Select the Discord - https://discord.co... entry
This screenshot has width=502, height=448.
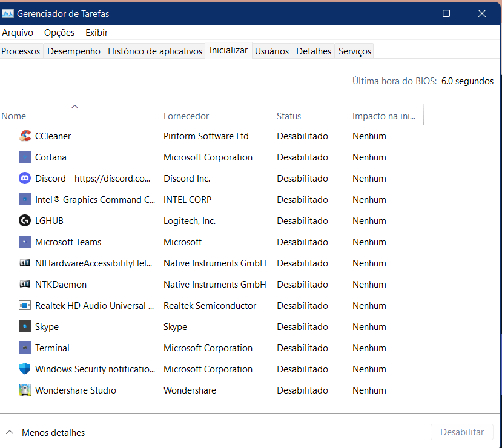[x=93, y=178]
